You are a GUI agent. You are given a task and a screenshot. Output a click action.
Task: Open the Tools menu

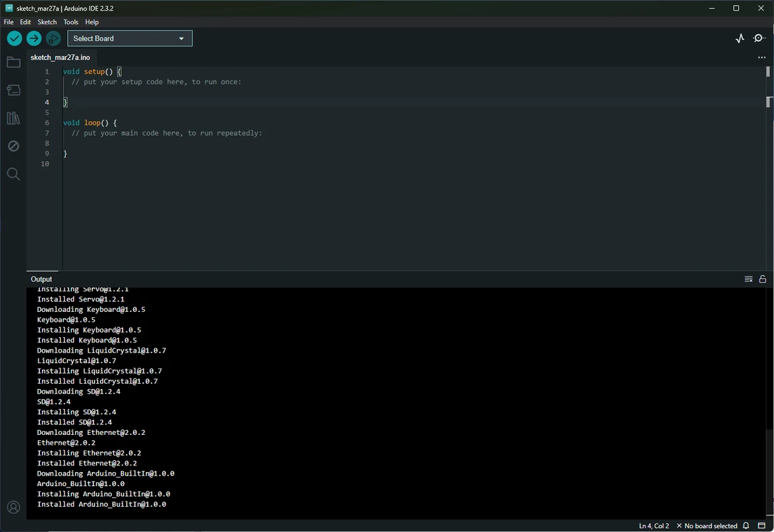tap(71, 22)
